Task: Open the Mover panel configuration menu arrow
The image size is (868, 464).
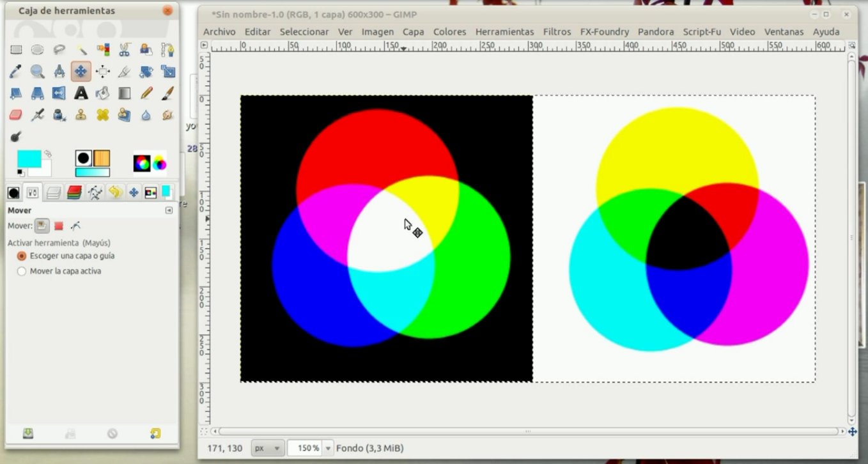Action: (169, 210)
